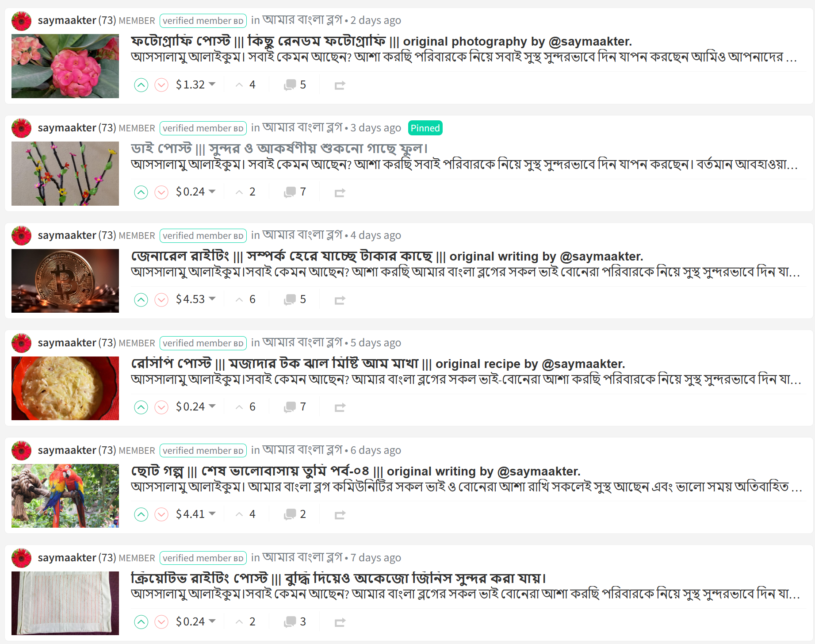The height and width of the screenshot is (644, 815).
Task: Show the 6 voters on the mango recipe post
Action: point(245,407)
